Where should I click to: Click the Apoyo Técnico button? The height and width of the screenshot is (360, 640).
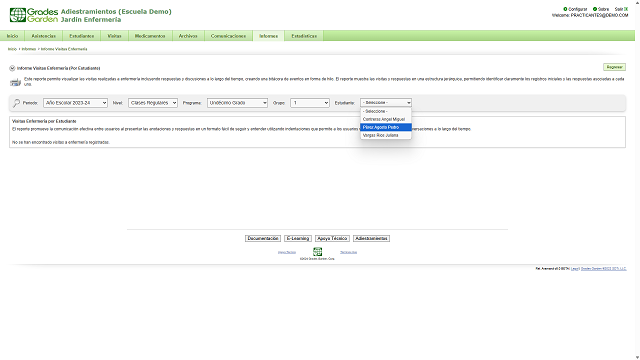[332, 238]
